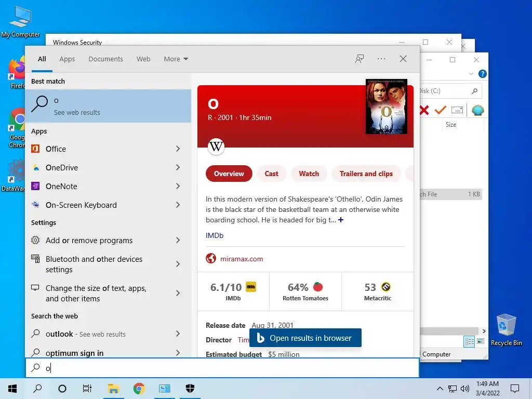532x399 pixels.
Task: Switch to the Web search tab
Action: pyautogui.click(x=143, y=59)
